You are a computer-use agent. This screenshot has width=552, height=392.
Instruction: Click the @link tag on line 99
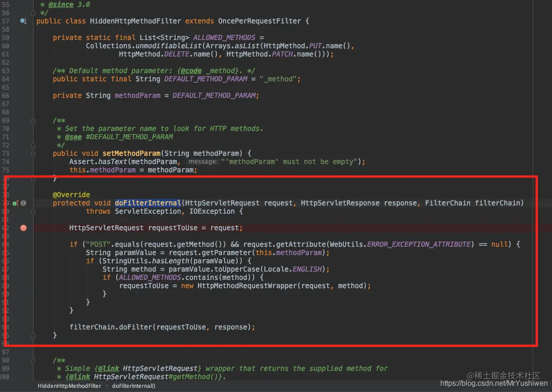tap(108, 369)
